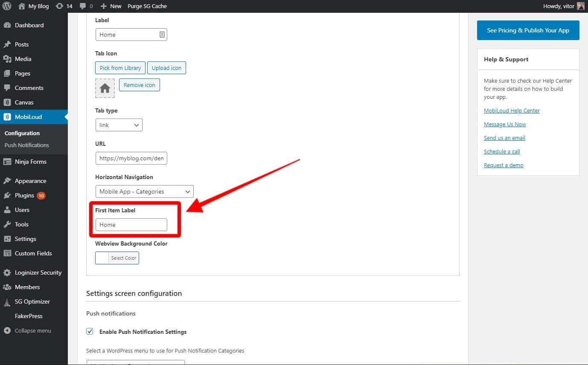Click the Media sidebar icon
The width and height of the screenshot is (588, 365).
(x=7, y=59)
